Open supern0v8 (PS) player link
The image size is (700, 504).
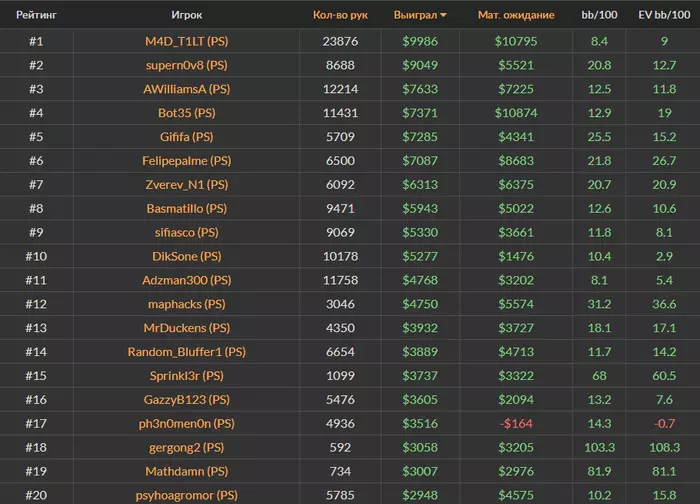[x=187, y=65]
